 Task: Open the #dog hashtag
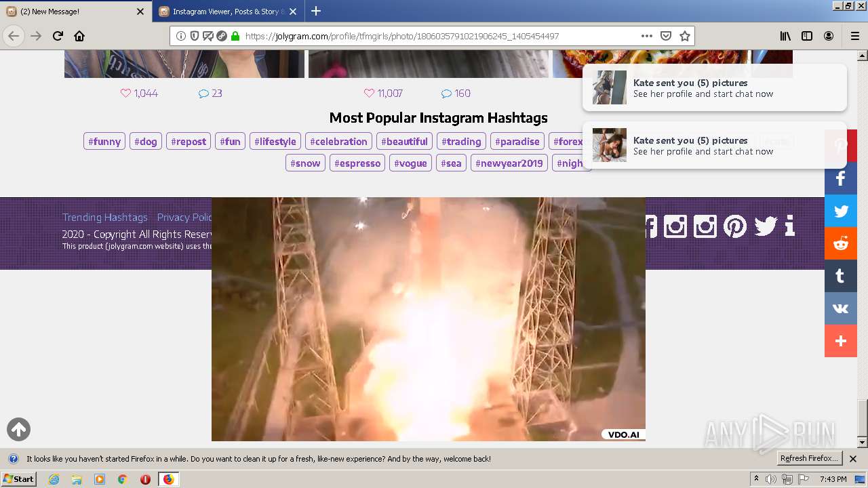click(146, 142)
